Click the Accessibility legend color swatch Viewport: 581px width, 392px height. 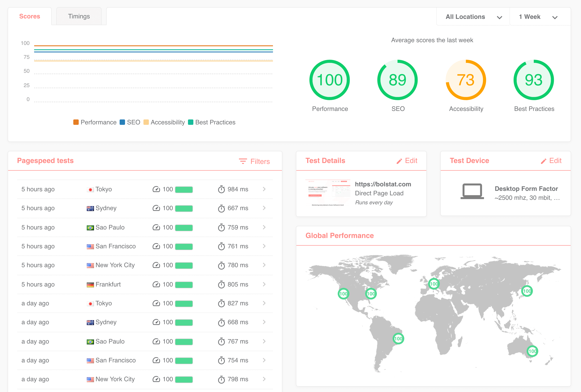[x=146, y=122]
